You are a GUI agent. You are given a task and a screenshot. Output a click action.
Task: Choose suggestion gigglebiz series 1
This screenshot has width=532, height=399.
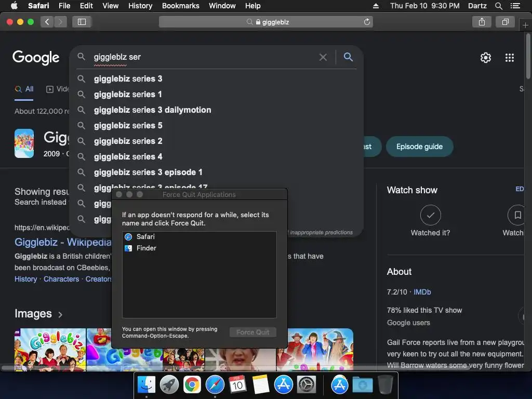pyautogui.click(x=217, y=95)
